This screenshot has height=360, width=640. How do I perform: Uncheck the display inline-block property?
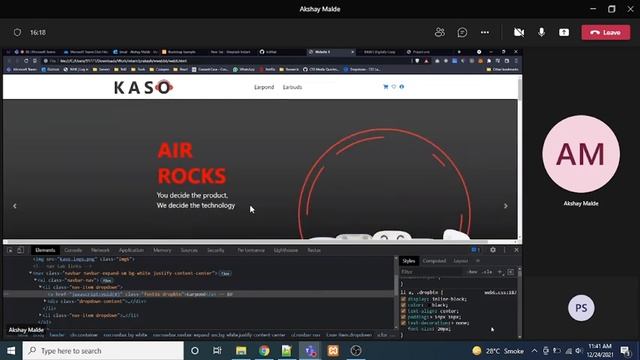404,299
